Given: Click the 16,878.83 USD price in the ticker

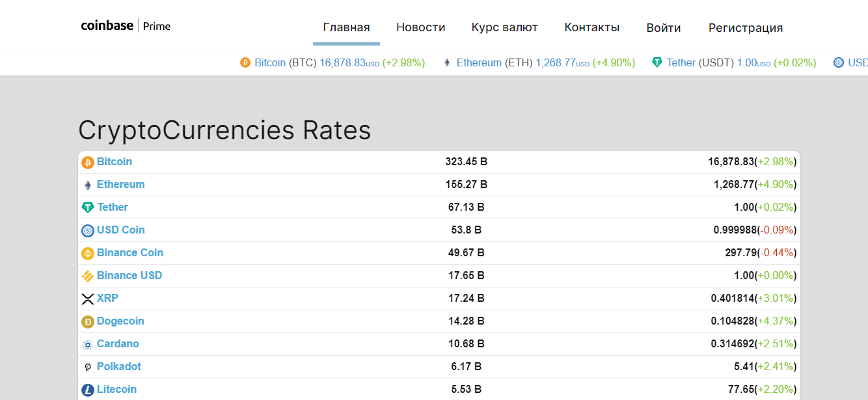Looking at the screenshot, I should pos(349,62).
